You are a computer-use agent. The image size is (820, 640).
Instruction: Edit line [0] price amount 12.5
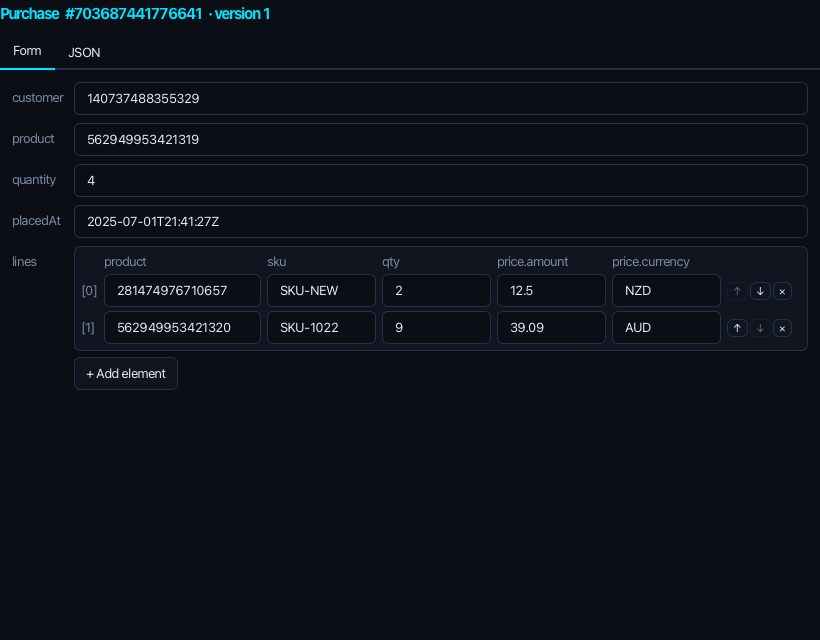(x=551, y=291)
